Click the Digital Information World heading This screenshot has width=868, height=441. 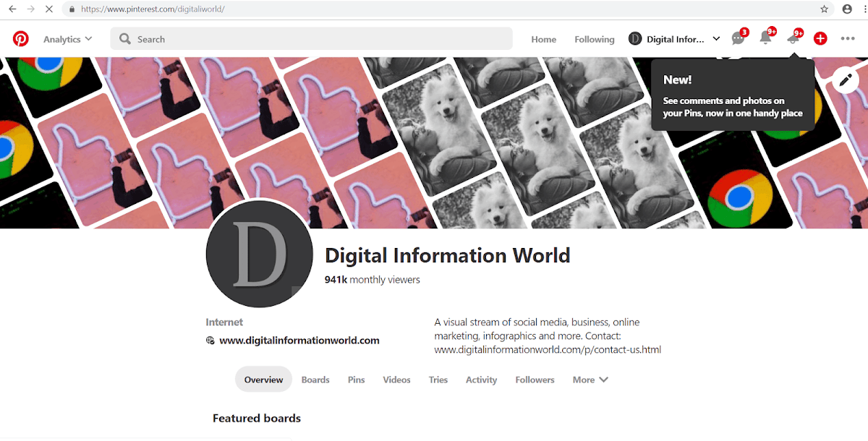(x=448, y=255)
